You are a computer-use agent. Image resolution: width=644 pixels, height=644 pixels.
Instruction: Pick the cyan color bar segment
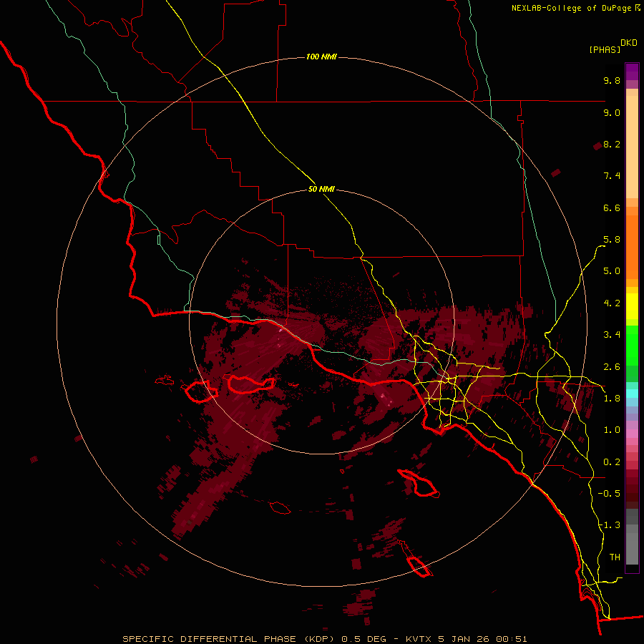[632, 393]
